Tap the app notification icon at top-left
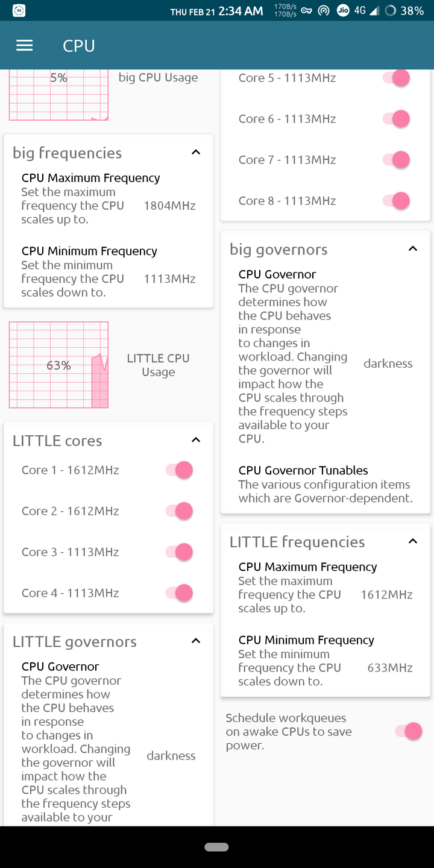434x868 pixels. [19, 11]
